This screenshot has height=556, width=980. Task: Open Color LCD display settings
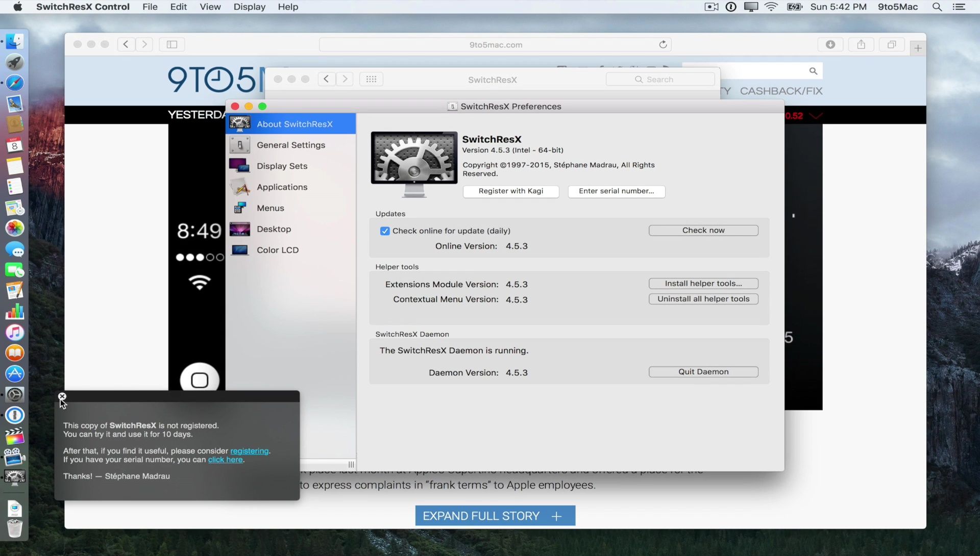pyautogui.click(x=290, y=250)
